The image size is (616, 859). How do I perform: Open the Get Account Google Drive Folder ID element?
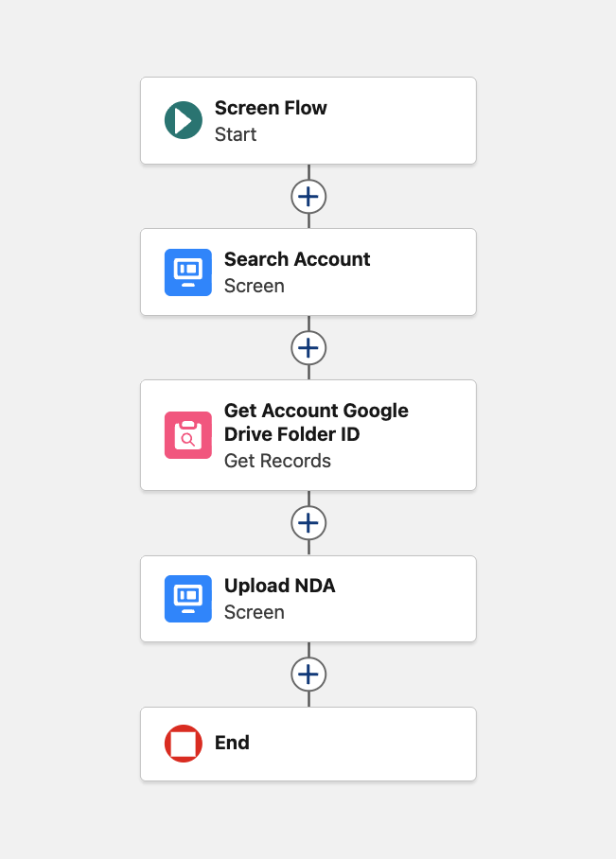pos(308,435)
